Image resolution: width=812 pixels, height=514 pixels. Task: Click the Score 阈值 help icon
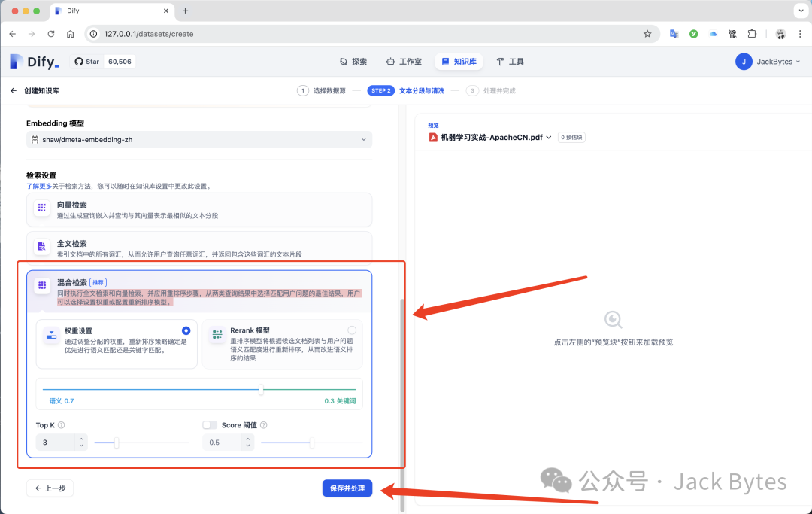pyautogui.click(x=264, y=425)
